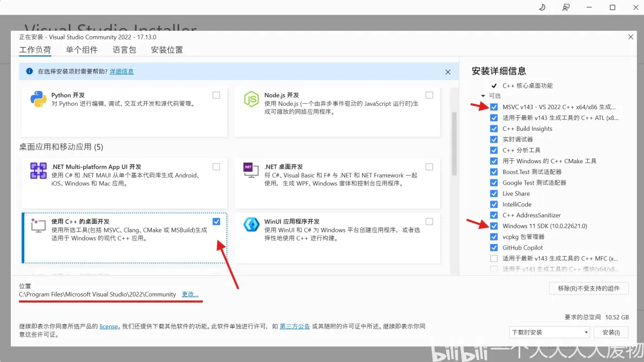Dismiss the help banner with its X
Image resolution: width=644 pixels, height=362 pixels.
coord(448,72)
